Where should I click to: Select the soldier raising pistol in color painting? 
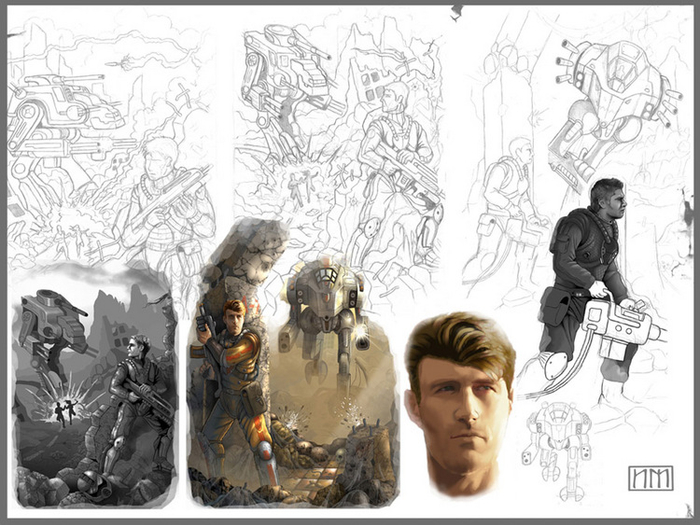click(x=228, y=380)
